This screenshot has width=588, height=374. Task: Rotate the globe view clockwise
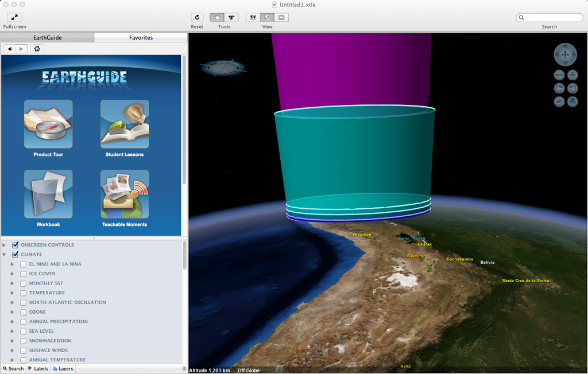click(x=559, y=88)
